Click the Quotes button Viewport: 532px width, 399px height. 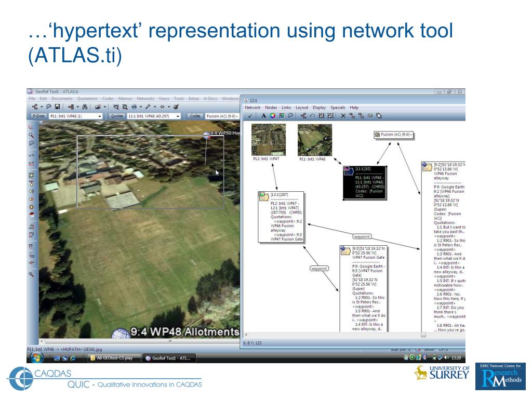tap(117, 116)
